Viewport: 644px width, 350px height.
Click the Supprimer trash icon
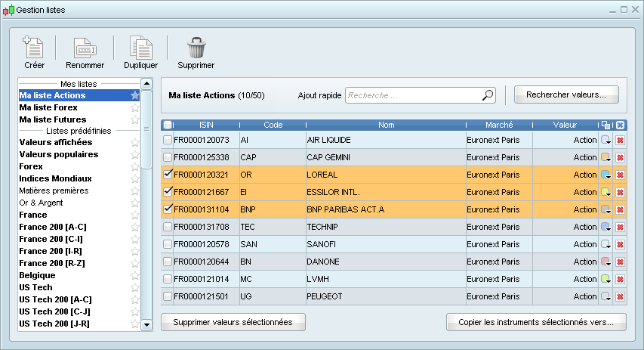point(196,48)
